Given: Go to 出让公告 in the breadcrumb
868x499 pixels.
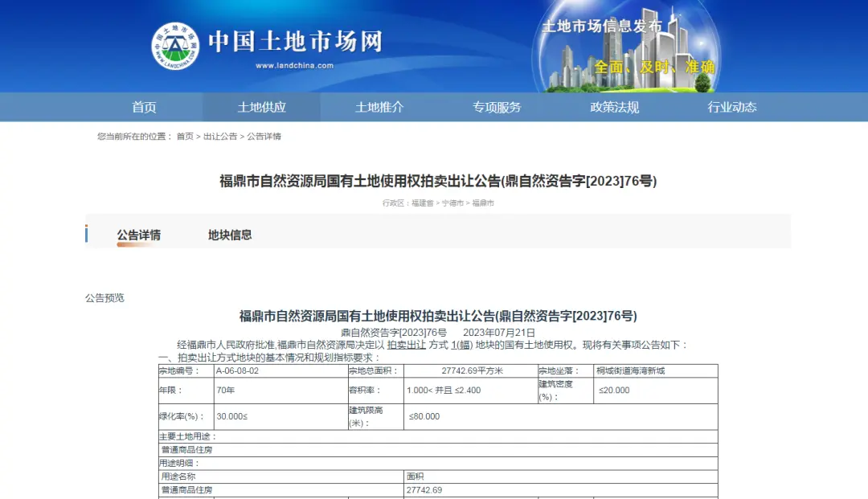Looking at the screenshot, I should coord(219,136).
